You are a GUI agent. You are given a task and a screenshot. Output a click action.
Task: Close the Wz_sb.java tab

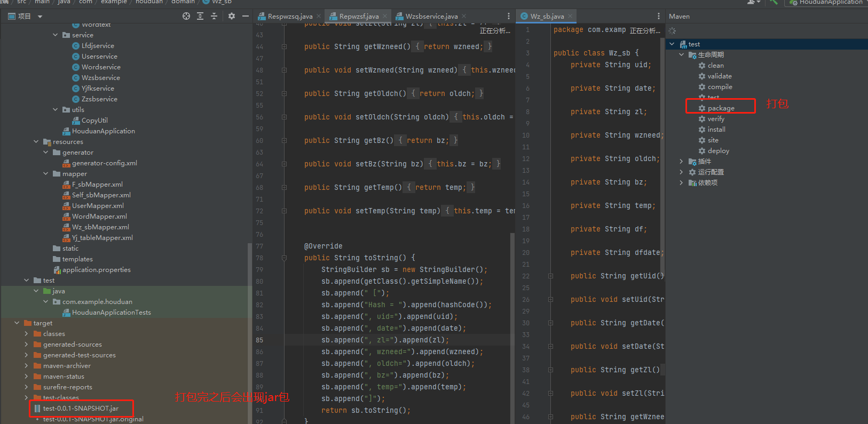tap(570, 17)
